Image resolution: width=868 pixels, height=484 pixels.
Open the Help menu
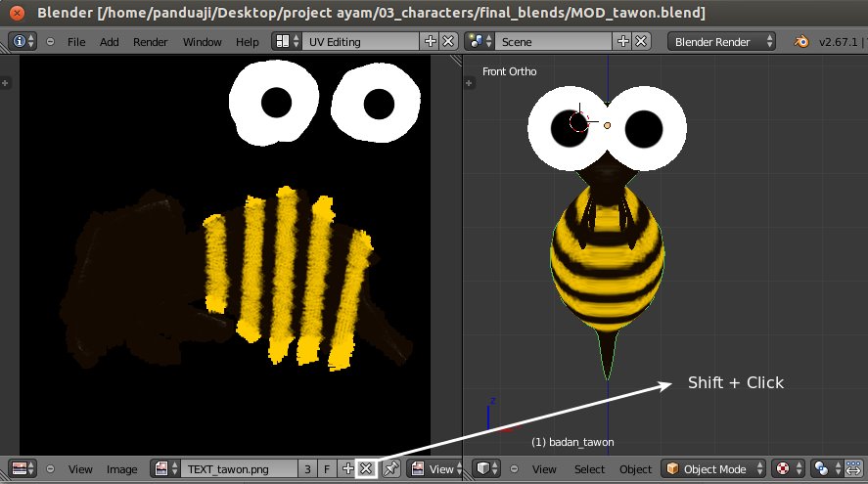(247, 42)
